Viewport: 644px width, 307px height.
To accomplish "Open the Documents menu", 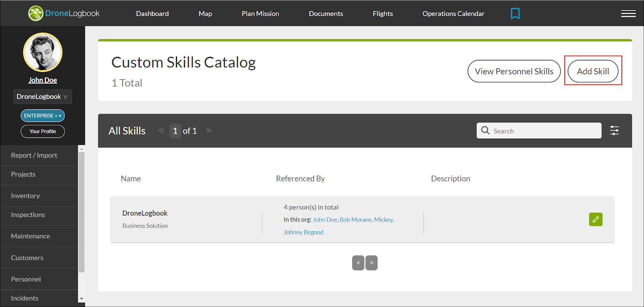I will pos(326,14).
